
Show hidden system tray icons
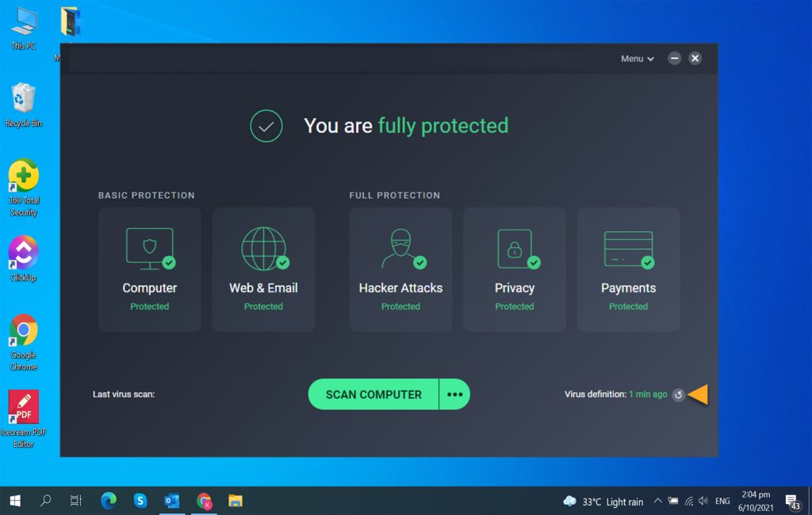[x=657, y=502]
